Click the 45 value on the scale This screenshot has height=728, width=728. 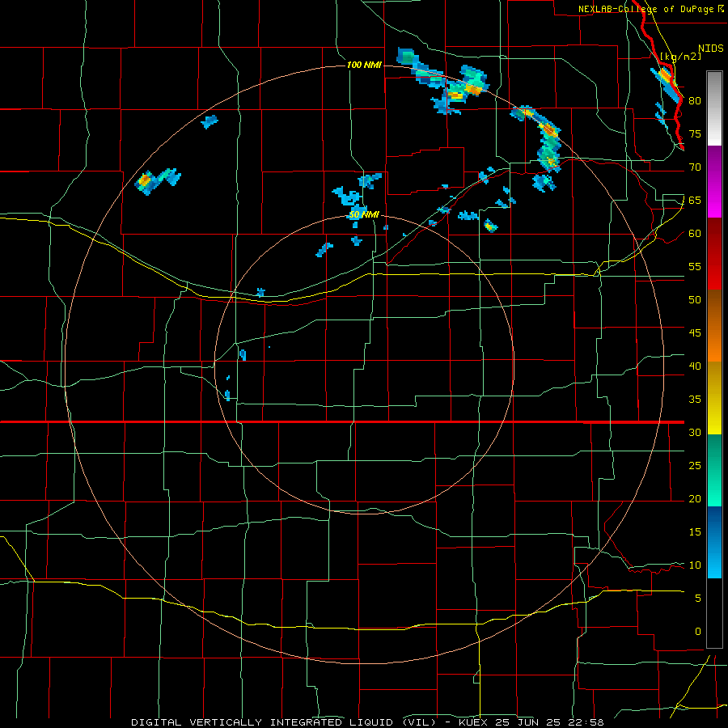(695, 333)
